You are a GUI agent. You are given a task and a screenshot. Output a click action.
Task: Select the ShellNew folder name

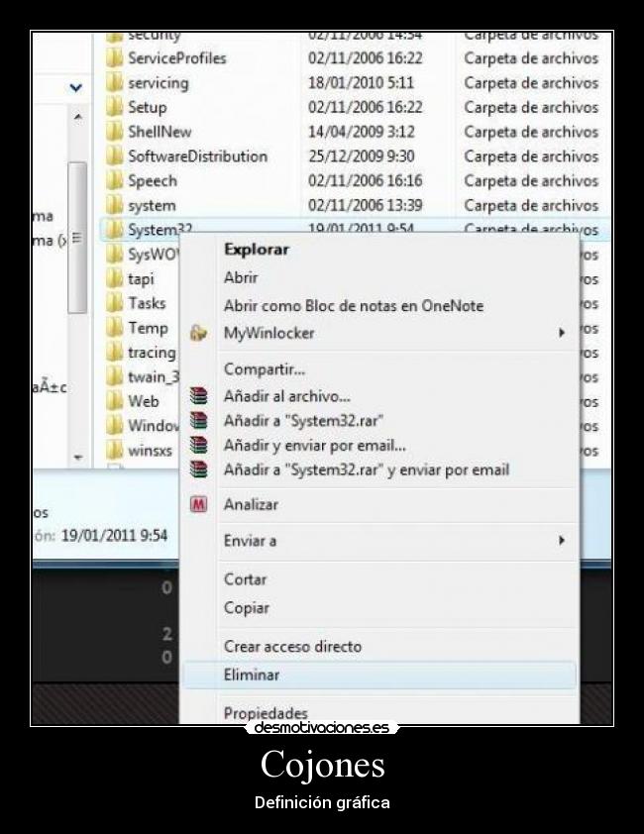coord(160,132)
